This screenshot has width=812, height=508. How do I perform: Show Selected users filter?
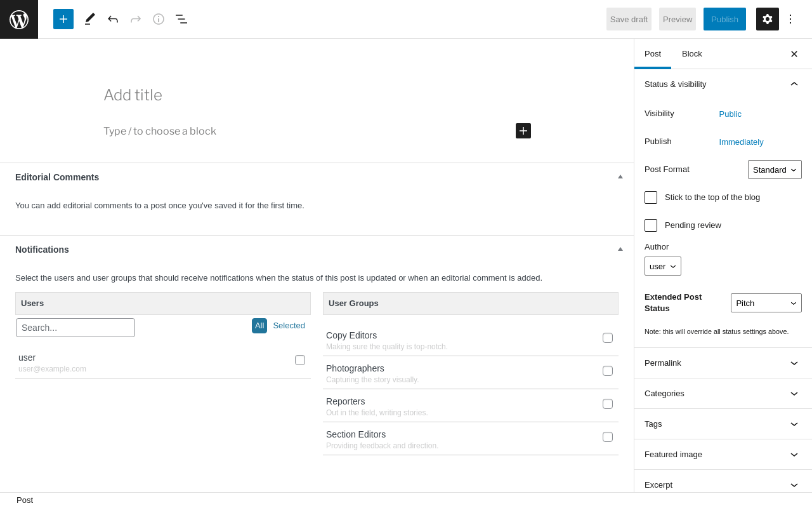[289, 326]
